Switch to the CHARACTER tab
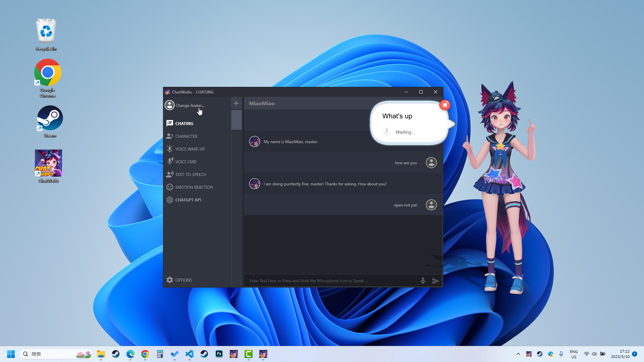The width and height of the screenshot is (644, 362). [186, 136]
